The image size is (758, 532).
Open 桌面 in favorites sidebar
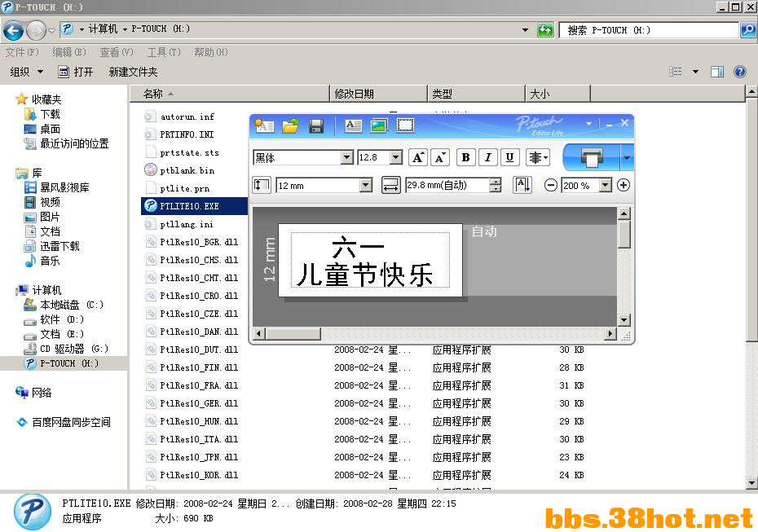42,129
